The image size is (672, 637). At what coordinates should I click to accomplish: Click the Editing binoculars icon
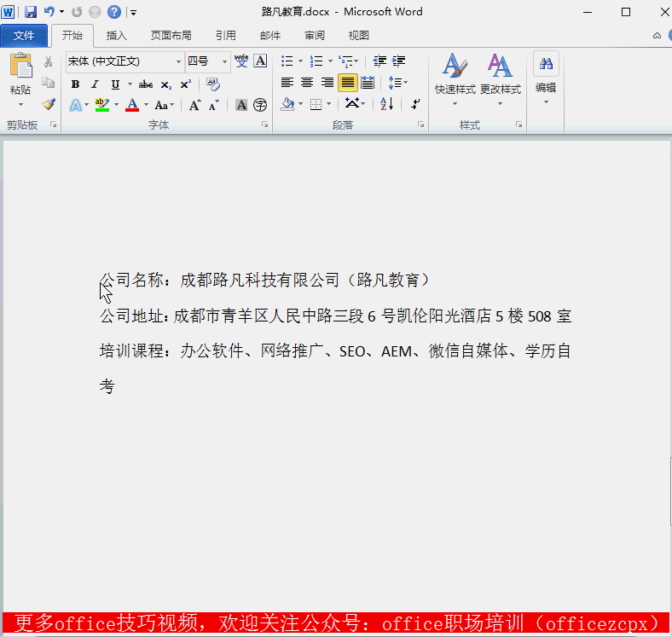tap(546, 64)
